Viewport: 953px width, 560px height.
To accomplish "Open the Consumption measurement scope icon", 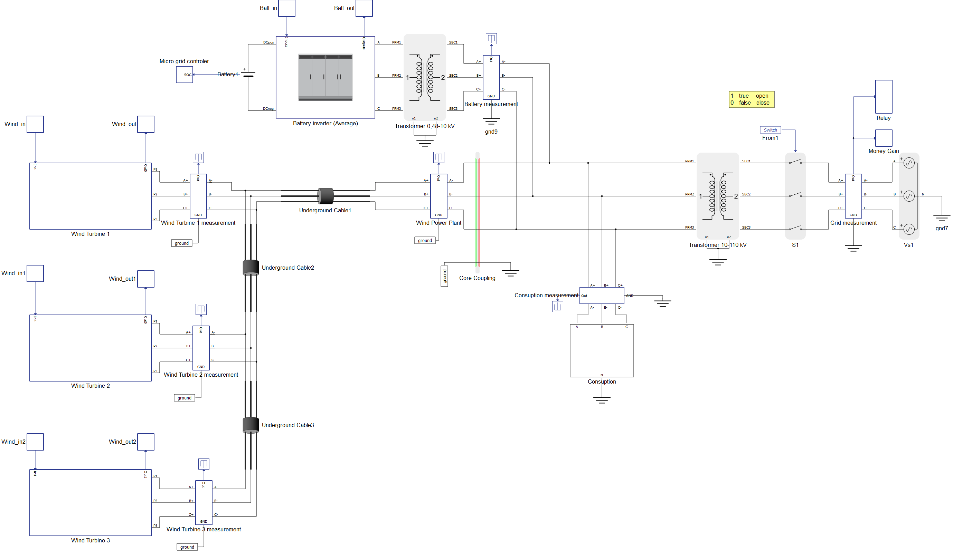I will (557, 307).
